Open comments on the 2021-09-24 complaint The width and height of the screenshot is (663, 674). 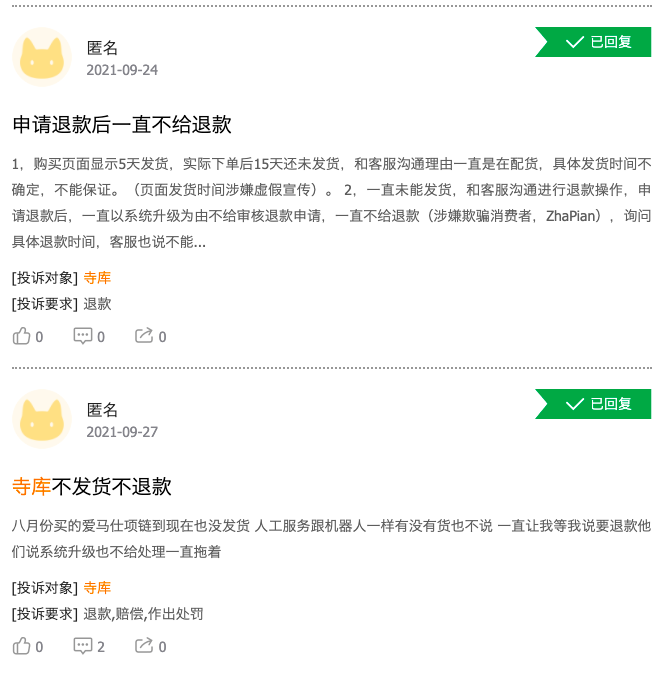pos(89,336)
